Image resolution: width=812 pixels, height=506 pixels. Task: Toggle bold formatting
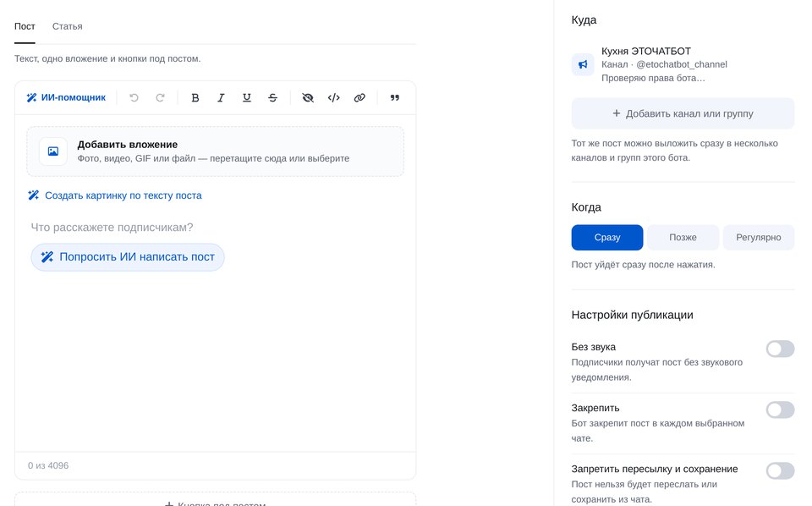[195, 97]
